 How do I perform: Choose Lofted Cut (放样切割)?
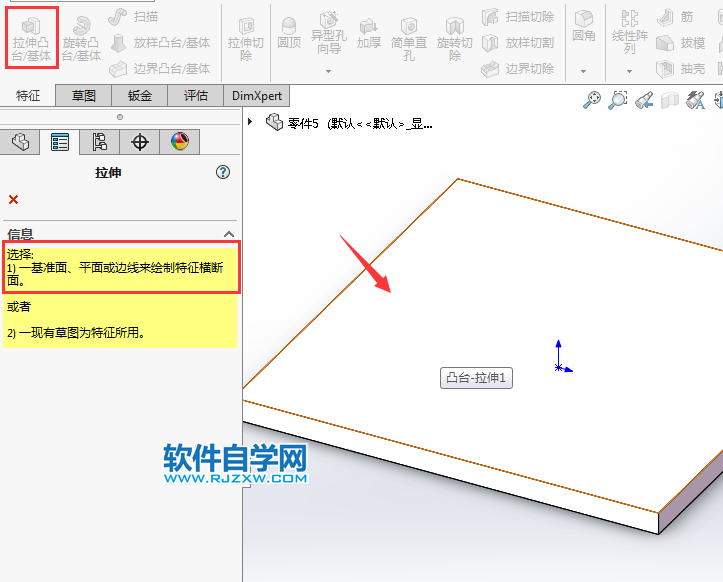518,43
